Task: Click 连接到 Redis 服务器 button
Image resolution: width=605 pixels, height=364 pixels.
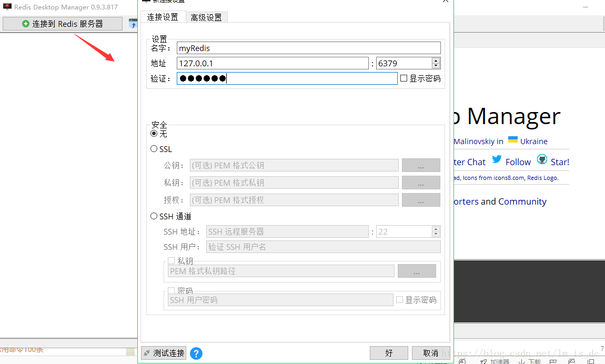Action: 63,24
